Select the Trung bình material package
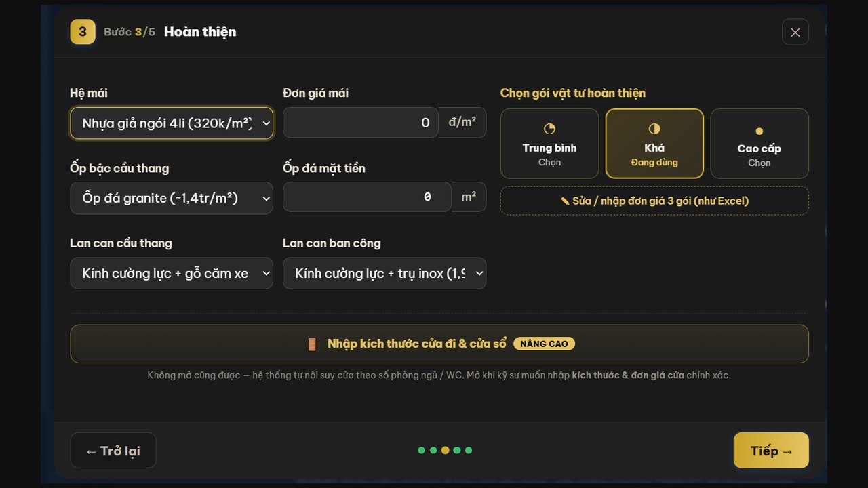 point(549,144)
